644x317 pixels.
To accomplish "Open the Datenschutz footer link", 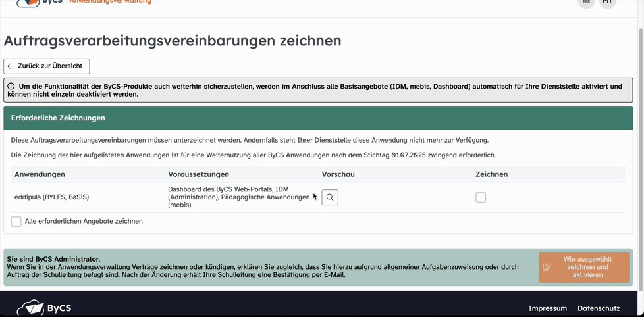I will tap(599, 308).
